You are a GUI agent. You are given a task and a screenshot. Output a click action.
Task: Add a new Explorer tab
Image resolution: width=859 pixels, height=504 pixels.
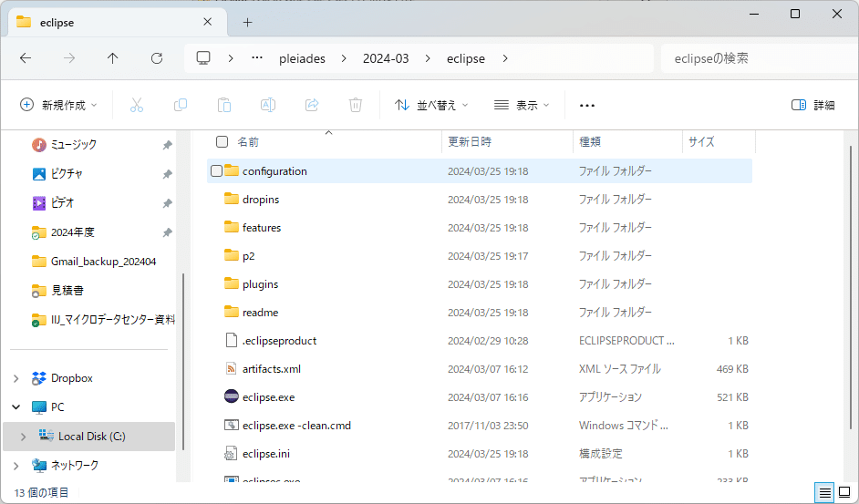pos(248,23)
